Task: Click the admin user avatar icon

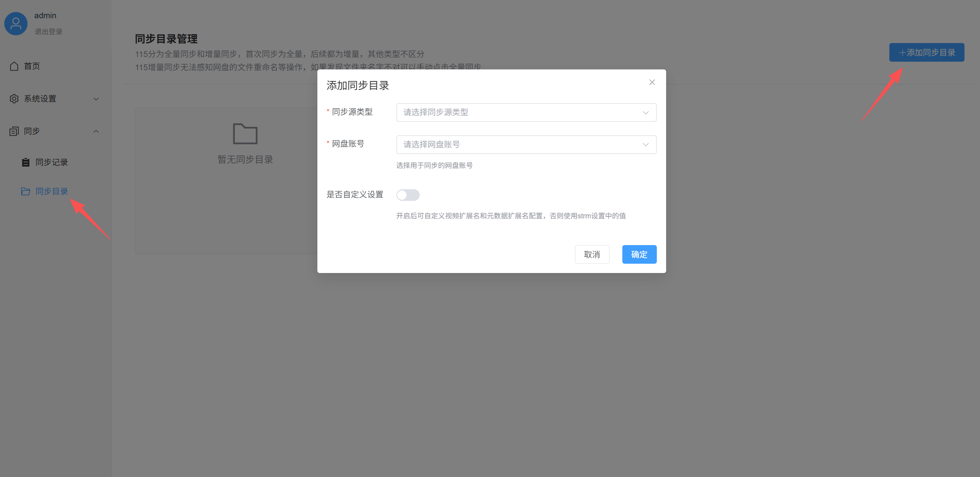Action: pos(16,24)
